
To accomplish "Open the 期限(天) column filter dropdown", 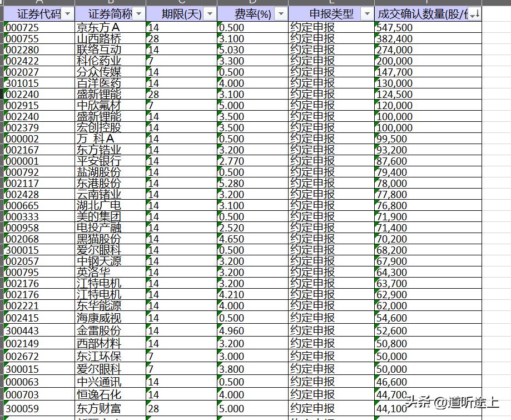I will coord(210,14).
